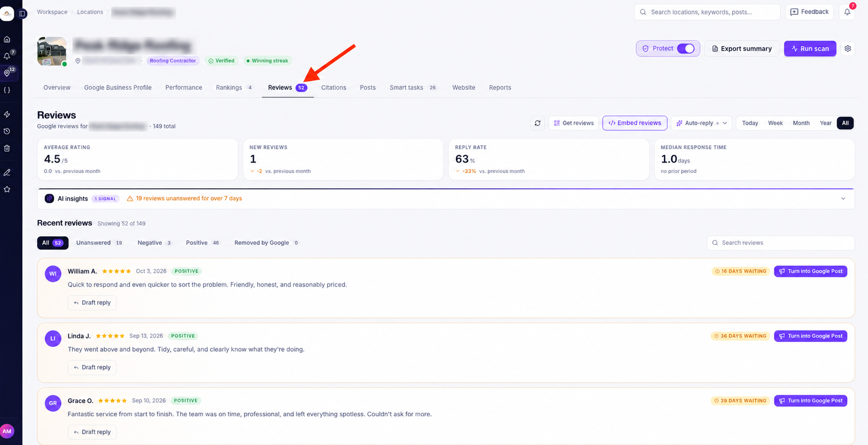Show Removed by Google filter
The width and height of the screenshot is (868, 445).
click(267, 243)
